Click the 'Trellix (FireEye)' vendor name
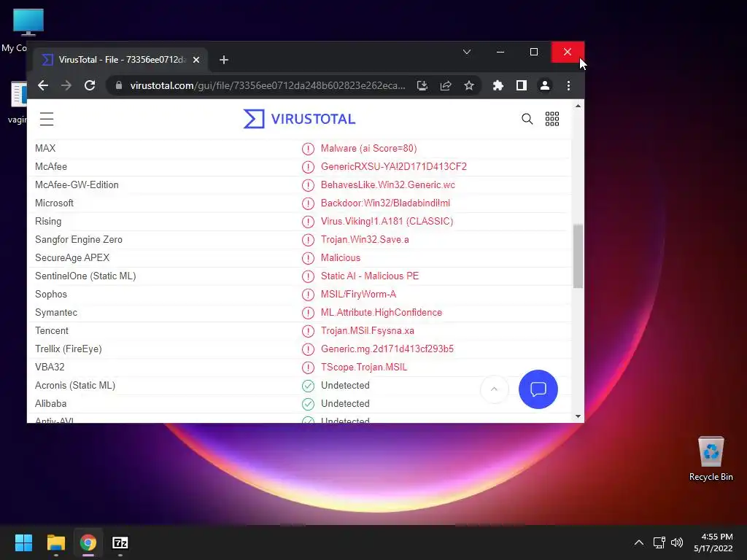 (x=68, y=349)
